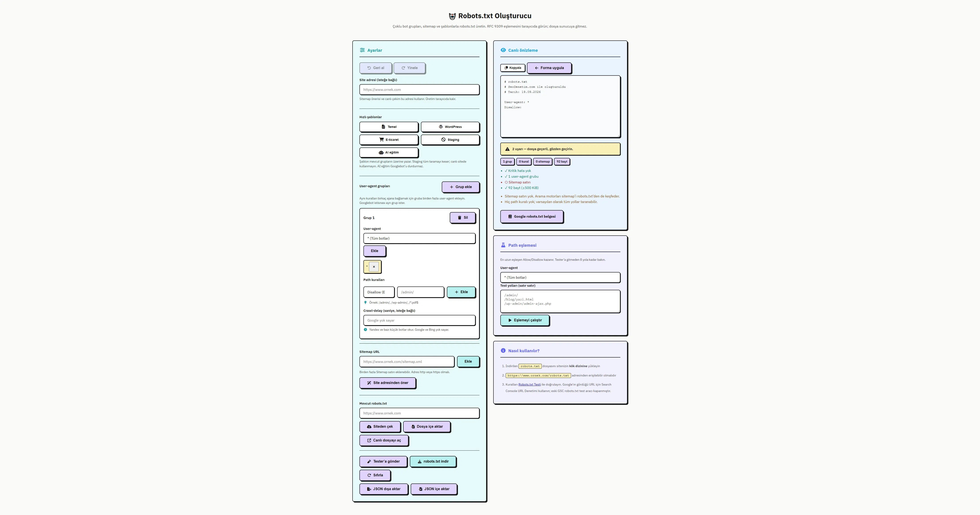
Task: Click the Yinele redo button
Action: coord(409,68)
